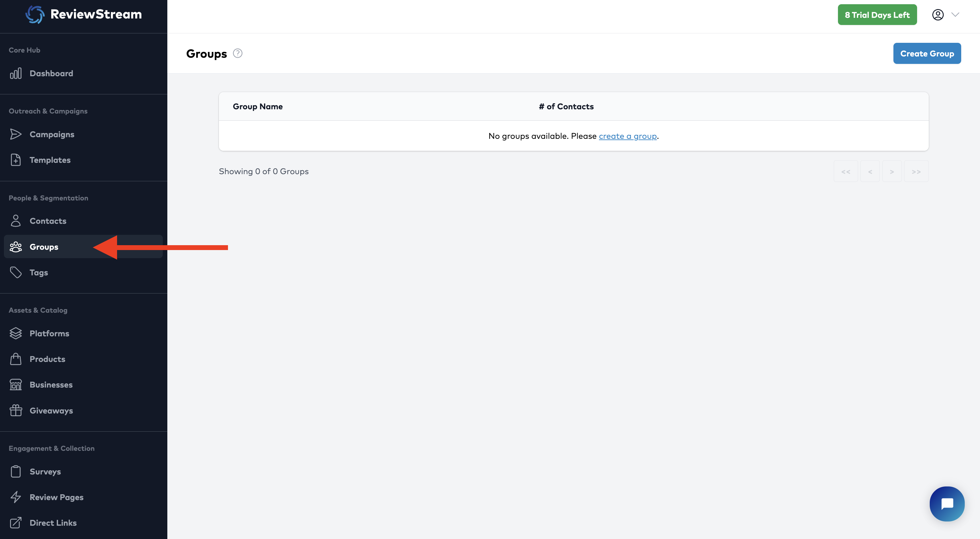Click the Platforms layers icon
The image size is (980, 539).
16,333
